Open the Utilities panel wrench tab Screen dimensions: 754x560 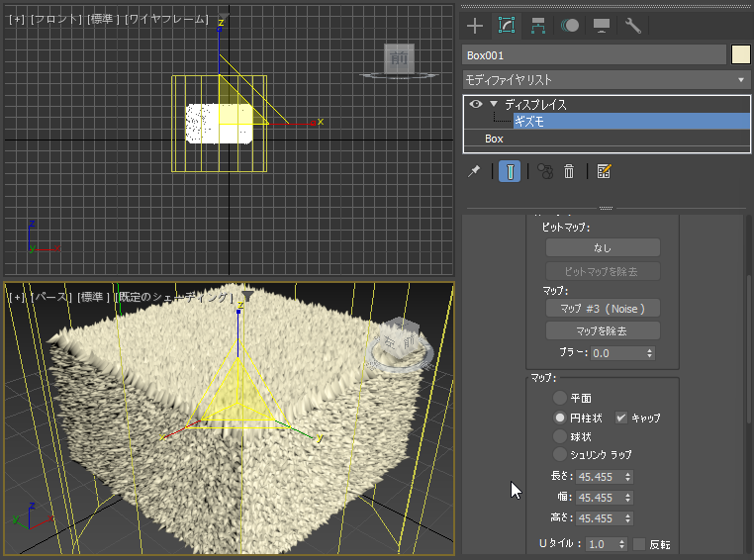633,26
